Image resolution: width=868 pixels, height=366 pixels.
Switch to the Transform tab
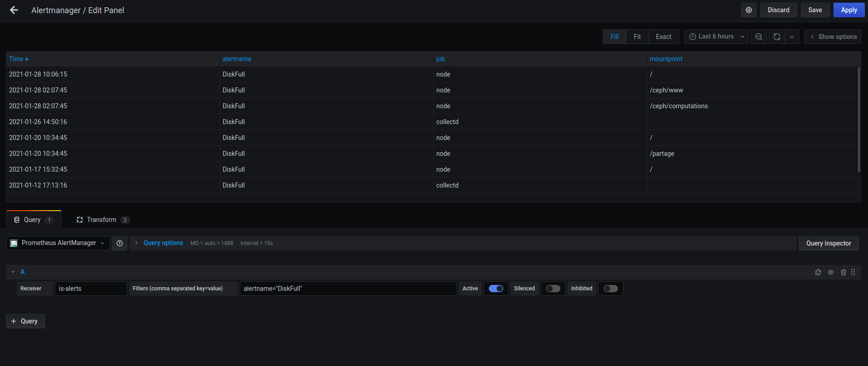pos(103,220)
